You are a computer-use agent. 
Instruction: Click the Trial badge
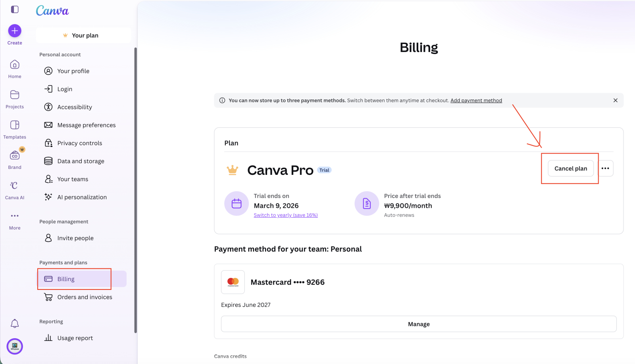(x=324, y=170)
